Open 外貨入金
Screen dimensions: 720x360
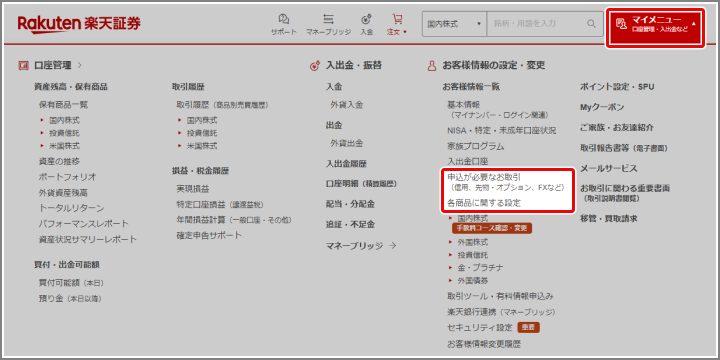pyautogui.click(x=347, y=105)
